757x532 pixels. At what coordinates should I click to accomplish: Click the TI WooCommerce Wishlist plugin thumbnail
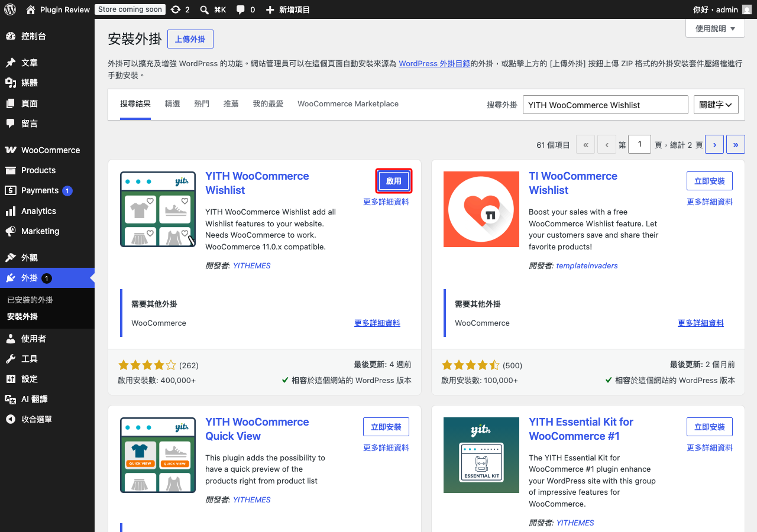click(481, 209)
